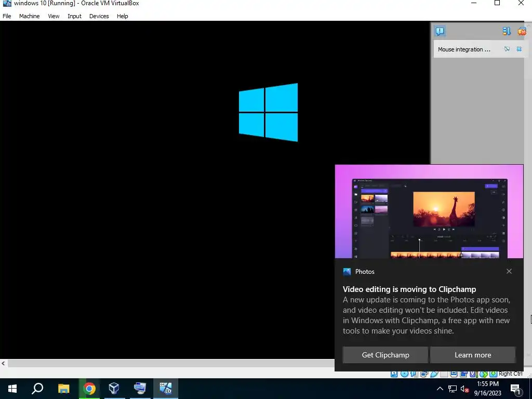Click the audio status bar indicator
The image size is (532, 399).
(x=413, y=374)
